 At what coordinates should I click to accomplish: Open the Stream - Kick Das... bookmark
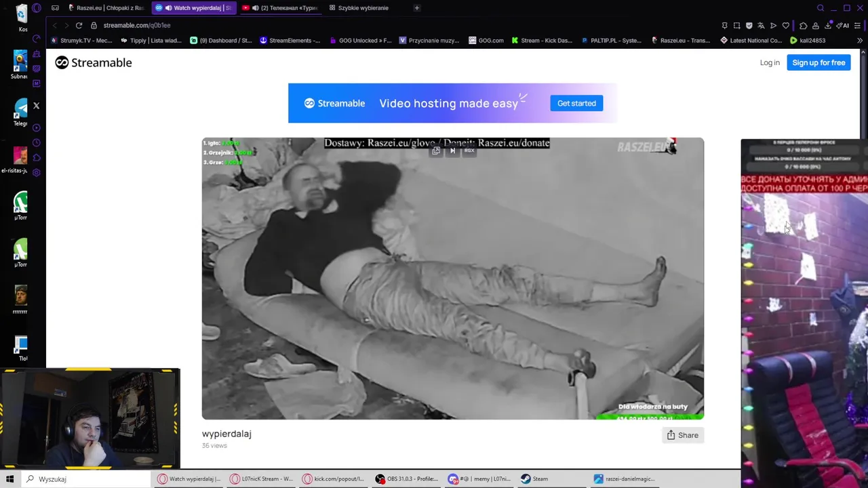[x=542, y=41]
